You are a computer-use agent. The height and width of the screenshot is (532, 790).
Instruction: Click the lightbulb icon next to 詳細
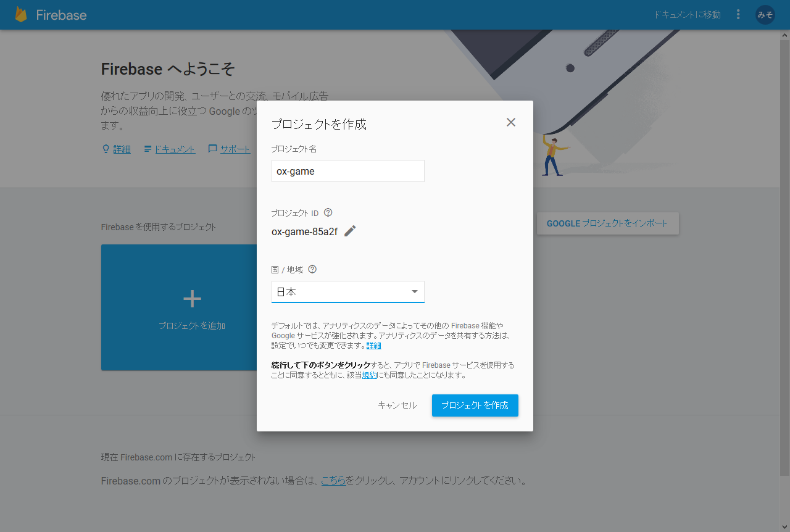click(106, 149)
